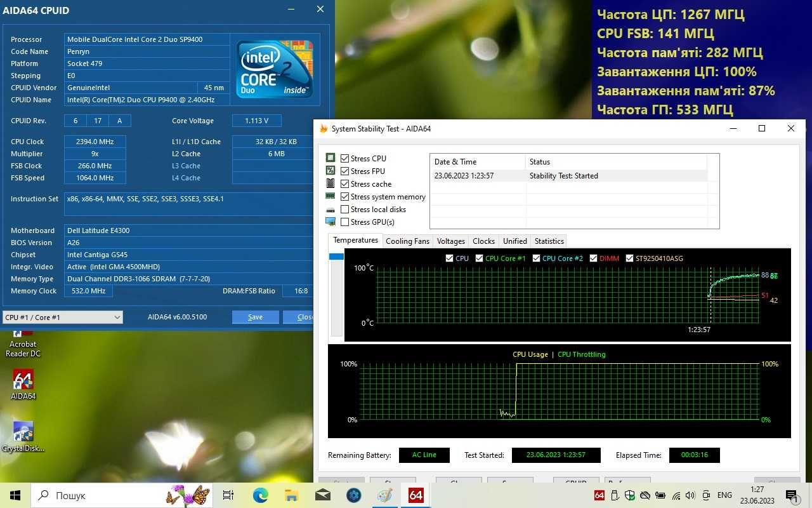Open Windows Security from the tray
812x508 pixels.
[x=629, y=495]
